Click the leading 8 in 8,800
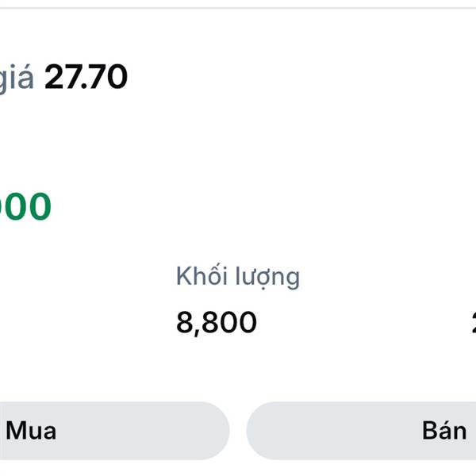 click(x=185, y=323)
